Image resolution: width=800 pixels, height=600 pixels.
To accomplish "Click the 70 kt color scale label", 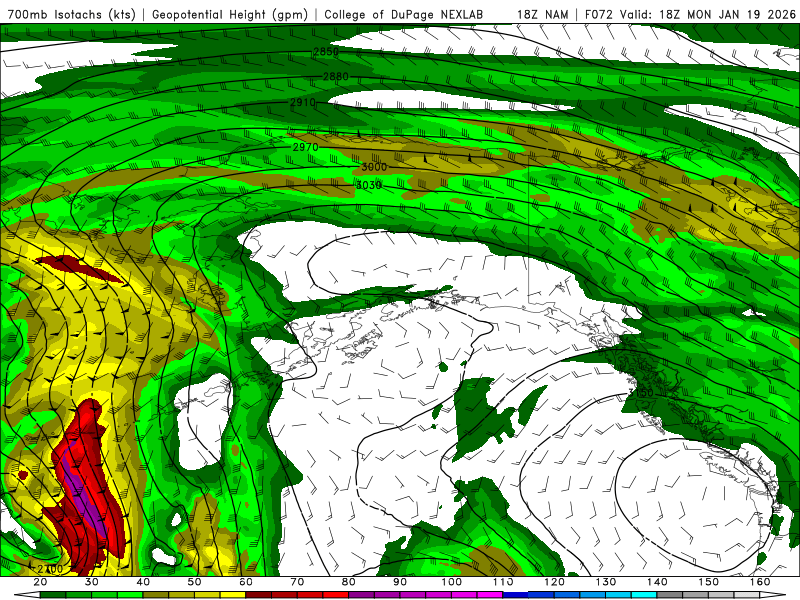I will click(297, 582).
